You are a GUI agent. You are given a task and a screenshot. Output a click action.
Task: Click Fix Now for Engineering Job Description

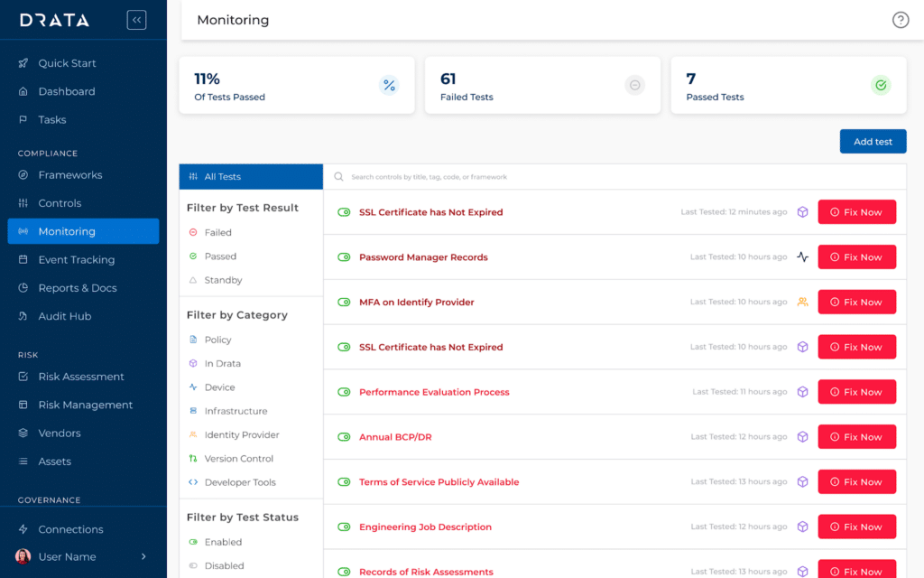coord(856,527)
